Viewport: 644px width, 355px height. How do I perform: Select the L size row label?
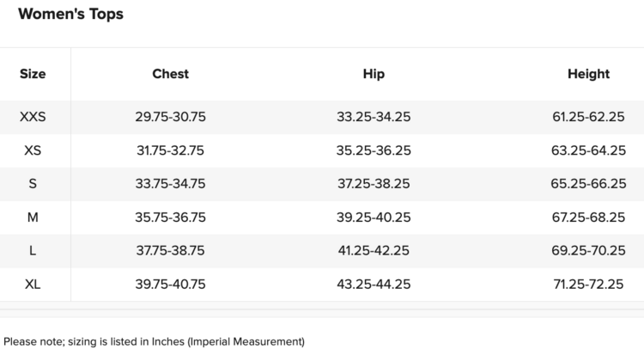[33, 251]
